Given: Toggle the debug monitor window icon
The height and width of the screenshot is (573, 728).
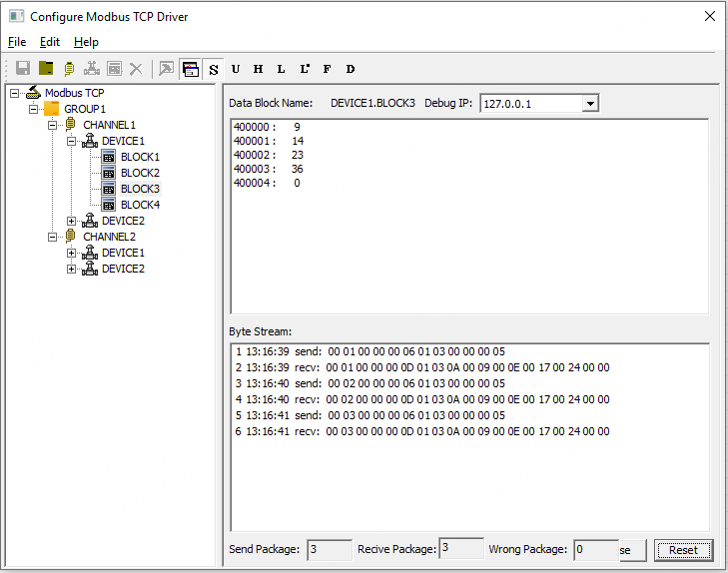Looking at the screenshot, I should [x=190, y=69].
